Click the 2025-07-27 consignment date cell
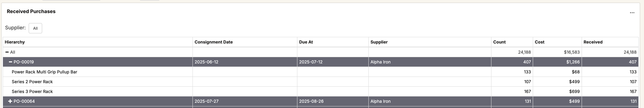The image size is (644, 108). click(206, 101)
